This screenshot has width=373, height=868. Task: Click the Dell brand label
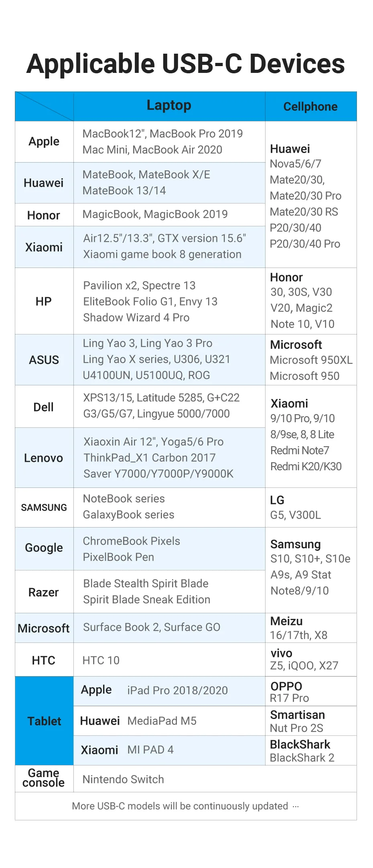[x=44, y=407]
